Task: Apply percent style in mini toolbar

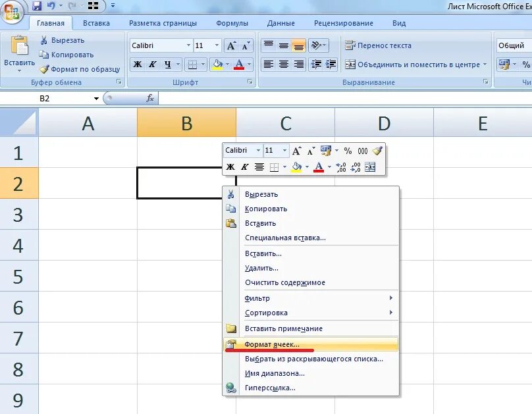Action: (348, 151)
